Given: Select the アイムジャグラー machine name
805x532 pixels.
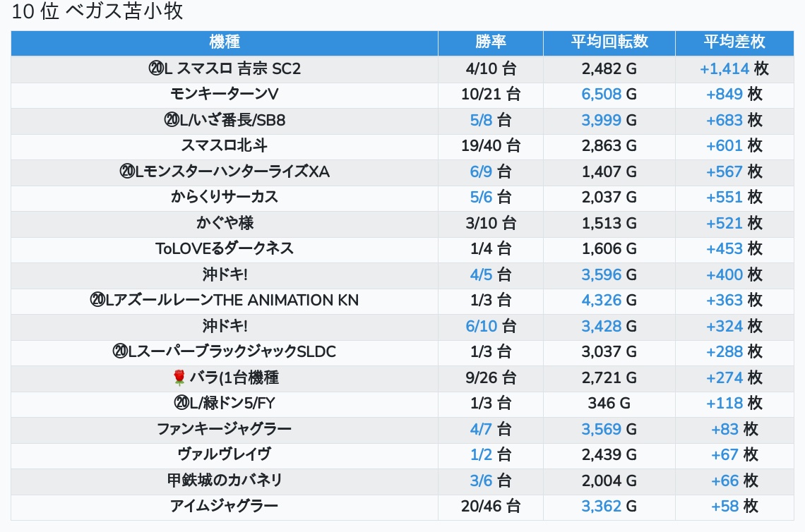Looking at the screenshot, I should tap(225, 507).
